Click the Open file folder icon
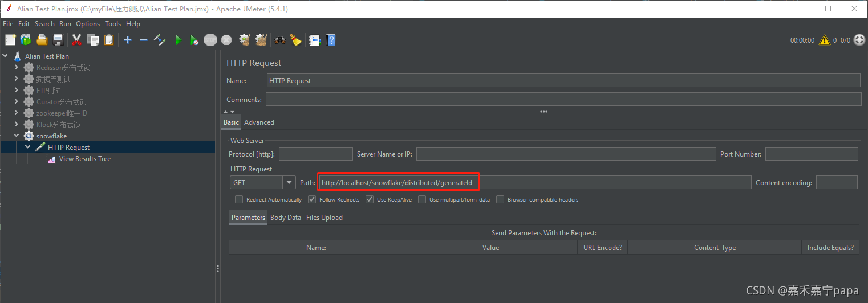 click(x=42, y=40)
